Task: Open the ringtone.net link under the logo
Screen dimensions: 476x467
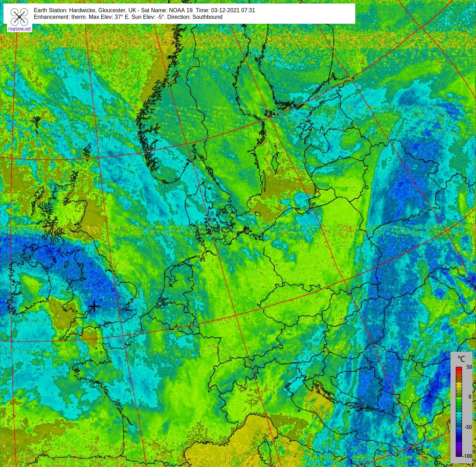Action: click(20, 29)
